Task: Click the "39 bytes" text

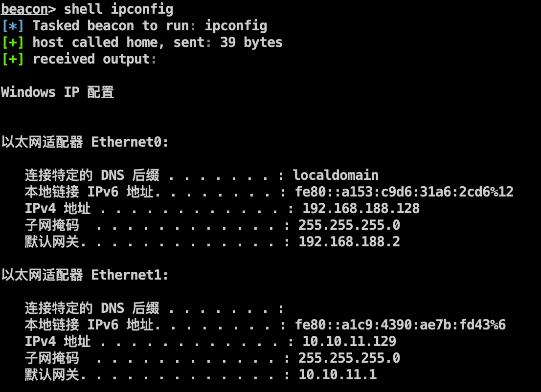Action: [x=251, y=42]
